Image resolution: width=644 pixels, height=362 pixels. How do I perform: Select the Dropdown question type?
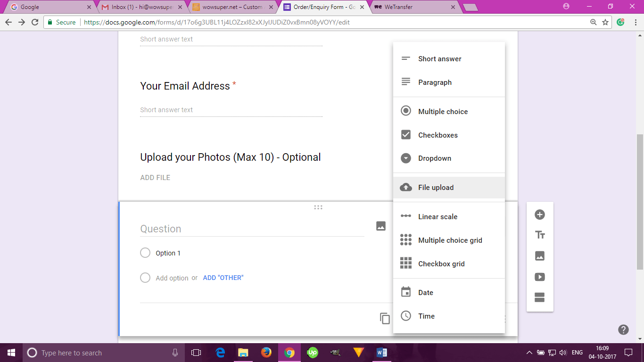click(435, 158)
